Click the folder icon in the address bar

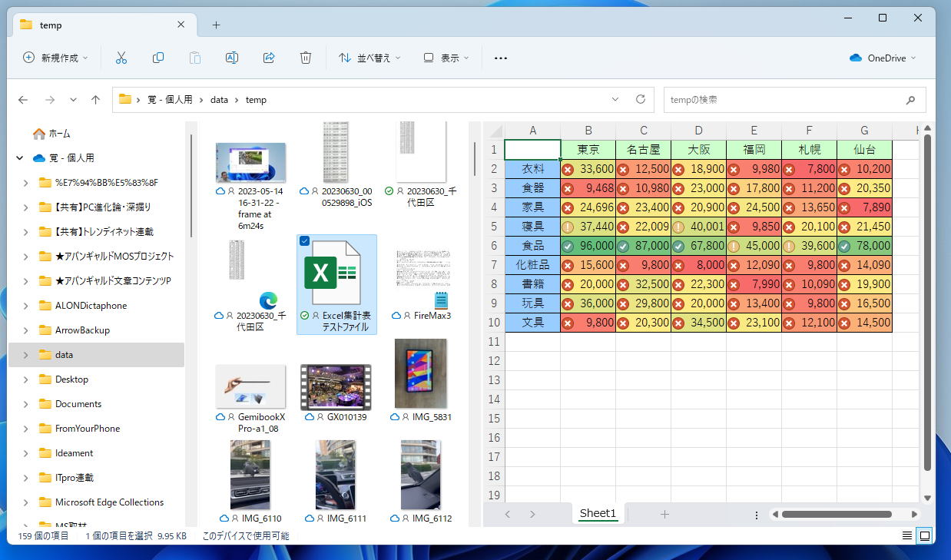125,100
